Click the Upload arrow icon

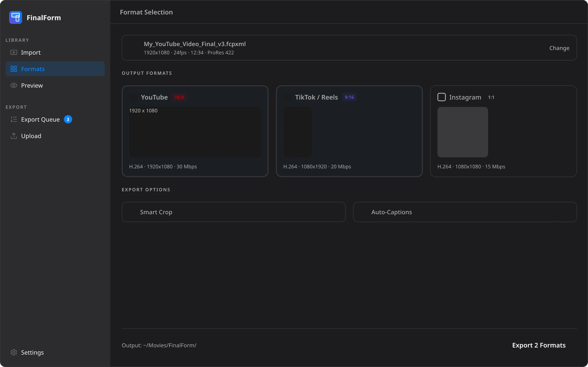pyautogui.click(x=14, y=136)
